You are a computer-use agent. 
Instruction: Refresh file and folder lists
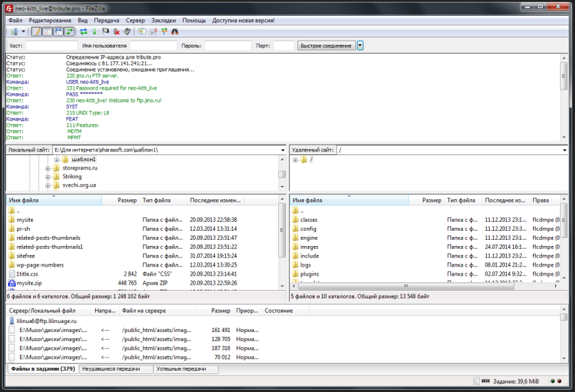(83, 32)
